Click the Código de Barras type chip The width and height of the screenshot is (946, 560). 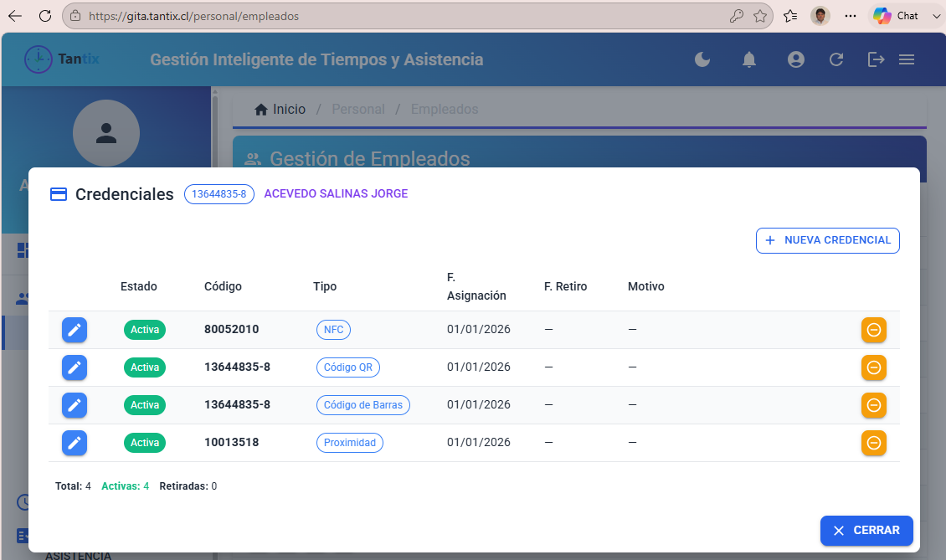click(x=363, y=405)
